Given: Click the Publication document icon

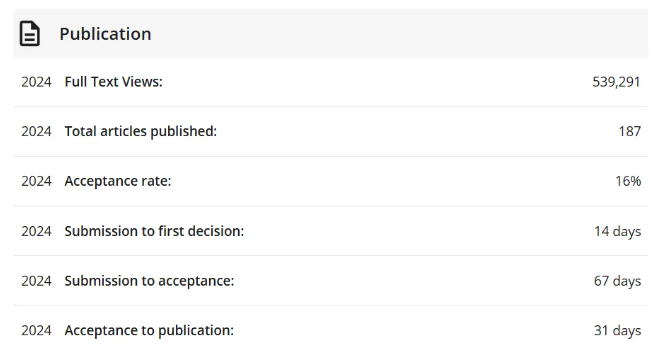Looking at the screenshot, I should (x=30, y=34).
